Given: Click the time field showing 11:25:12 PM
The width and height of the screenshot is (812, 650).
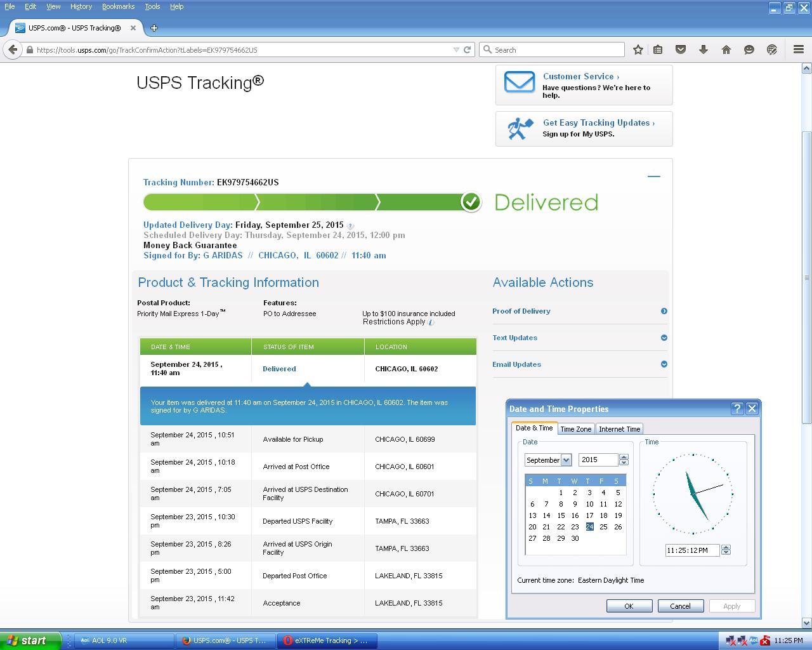Looking at the screenshot, I should coord(692,550).
